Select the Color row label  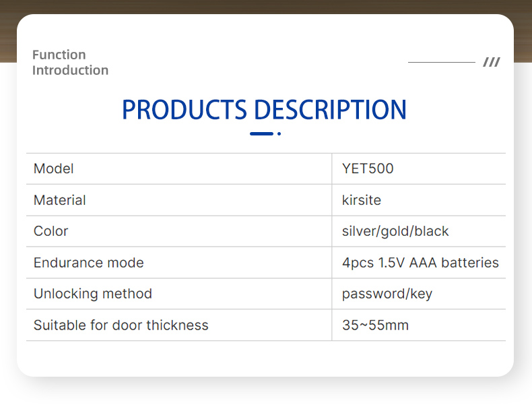(x=51, y=231)
